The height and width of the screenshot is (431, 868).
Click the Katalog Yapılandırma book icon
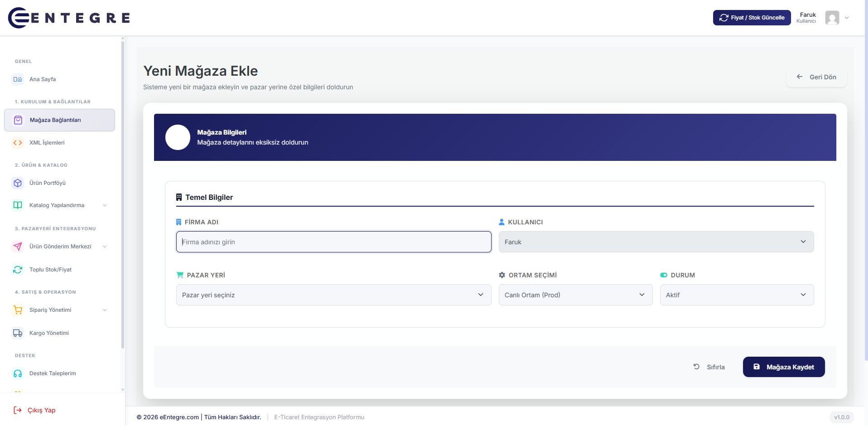tap(18, 205)
